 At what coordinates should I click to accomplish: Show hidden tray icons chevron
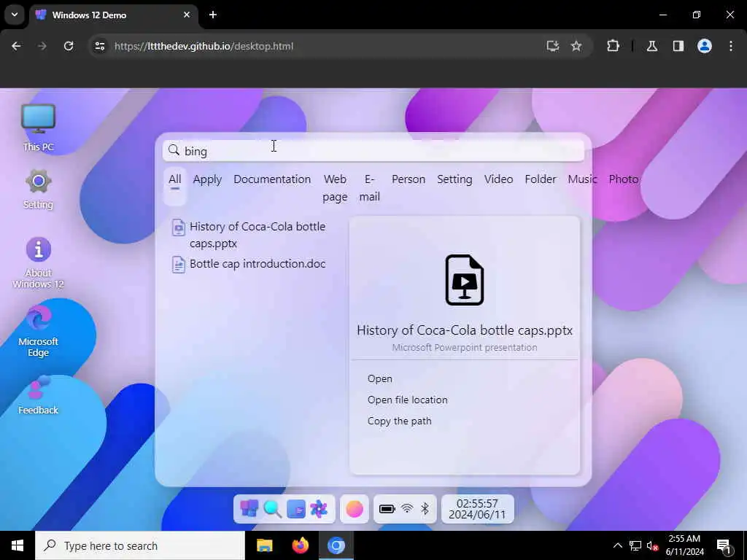[617, 545]
